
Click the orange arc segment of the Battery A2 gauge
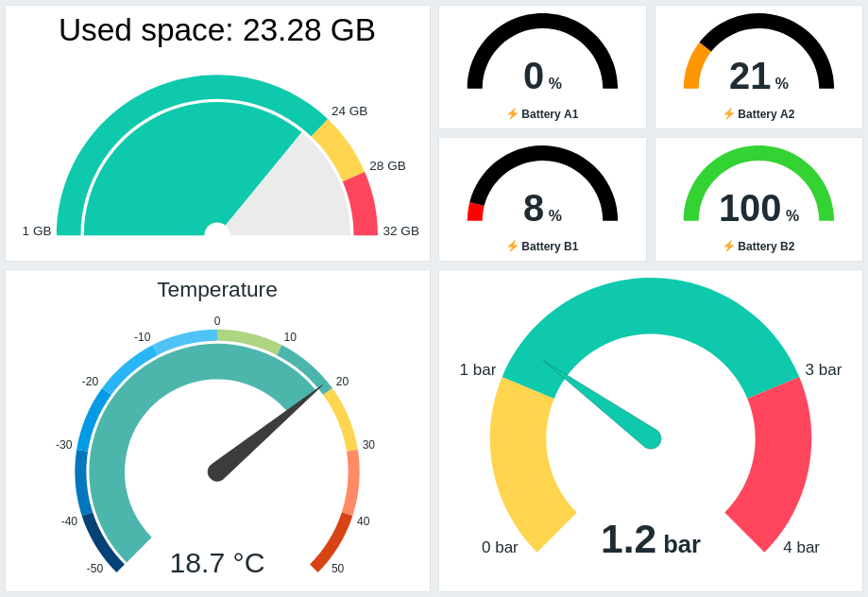pos(695,68)
